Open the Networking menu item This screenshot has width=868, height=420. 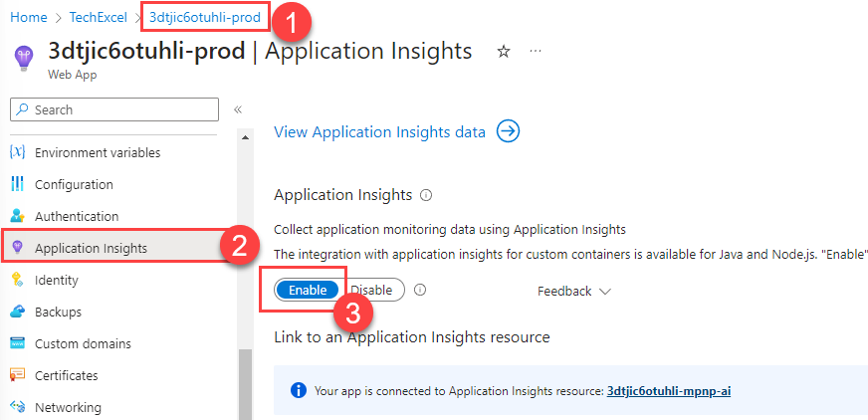tap(68, 408)
